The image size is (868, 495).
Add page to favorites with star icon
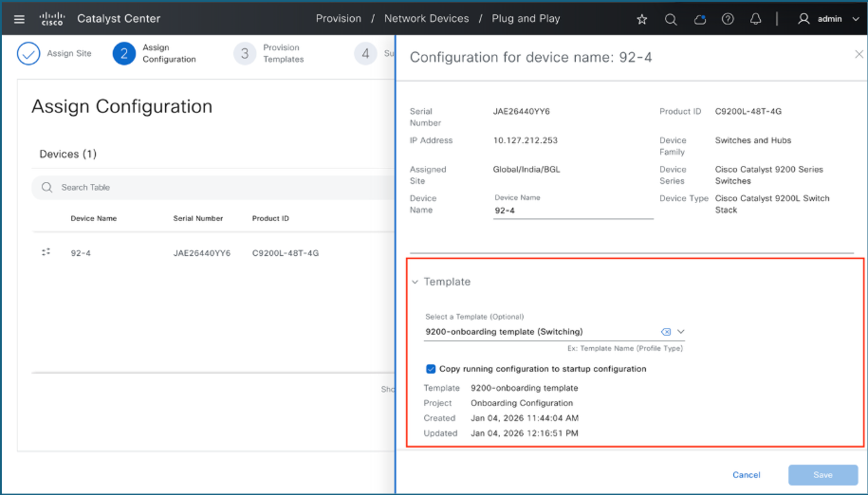(642, 19)
